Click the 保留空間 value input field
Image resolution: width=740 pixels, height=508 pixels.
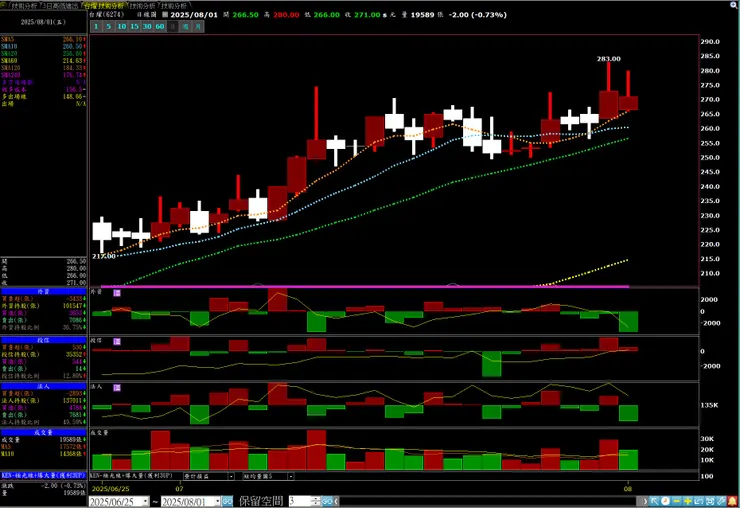300,501
